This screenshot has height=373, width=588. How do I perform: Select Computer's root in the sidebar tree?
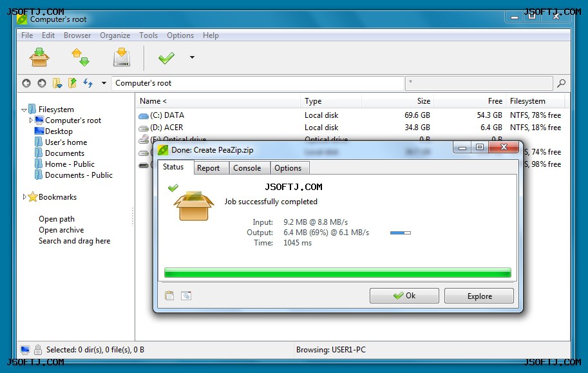(x=73, y=120)
